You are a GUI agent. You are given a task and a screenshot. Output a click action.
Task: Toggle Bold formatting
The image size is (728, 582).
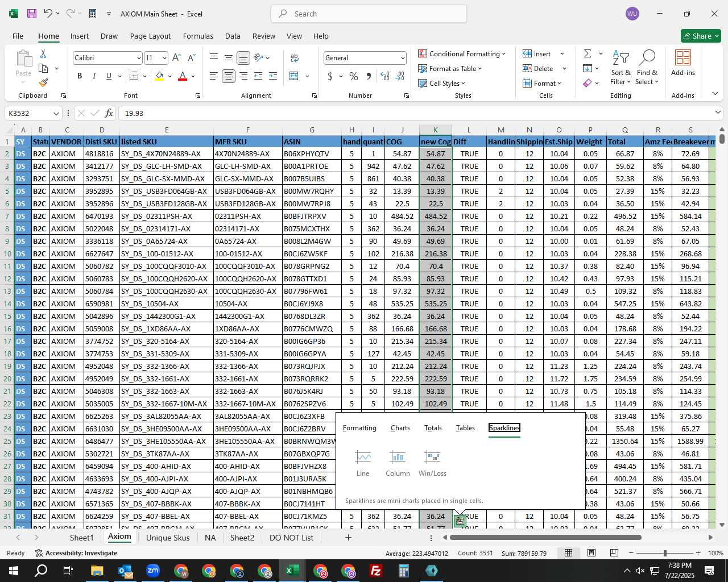pyautogui.click(x=80, y=76)
